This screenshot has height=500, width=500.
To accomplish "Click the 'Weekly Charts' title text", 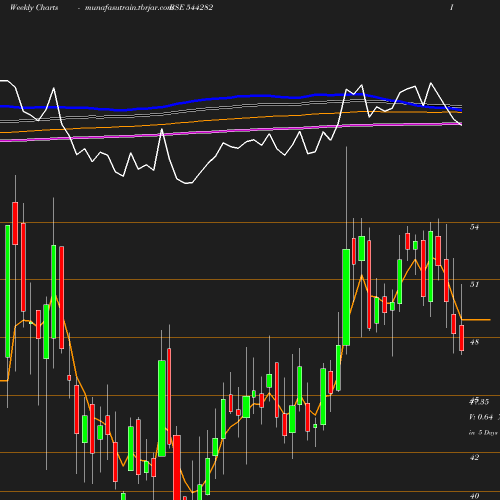I will click(x=34, y=8).
